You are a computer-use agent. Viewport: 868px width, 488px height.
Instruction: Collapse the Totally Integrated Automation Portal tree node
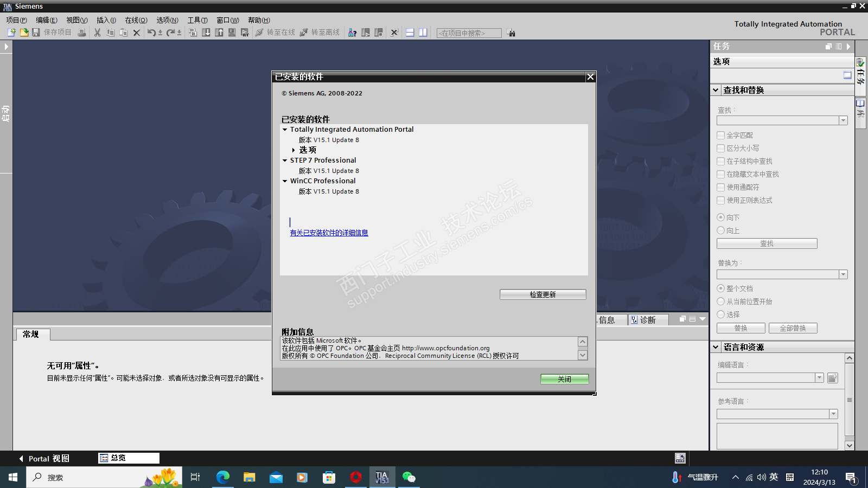[x=285, y=130]
